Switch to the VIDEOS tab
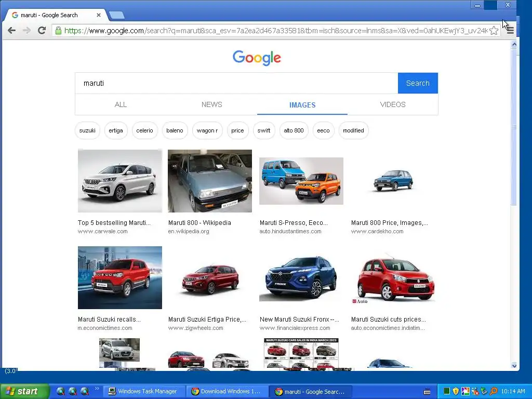This screenshot has width=532, height=399. (x=393, y=104)
